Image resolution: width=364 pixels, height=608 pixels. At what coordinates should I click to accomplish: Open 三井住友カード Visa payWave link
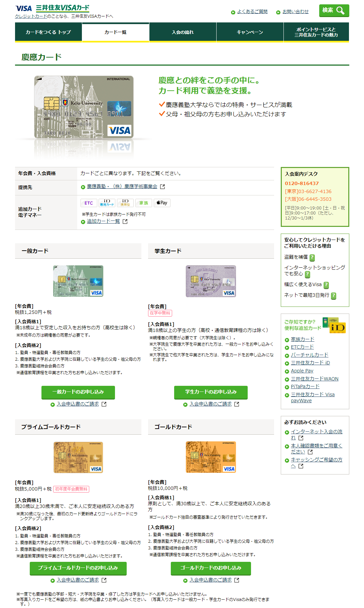point(313,398)
